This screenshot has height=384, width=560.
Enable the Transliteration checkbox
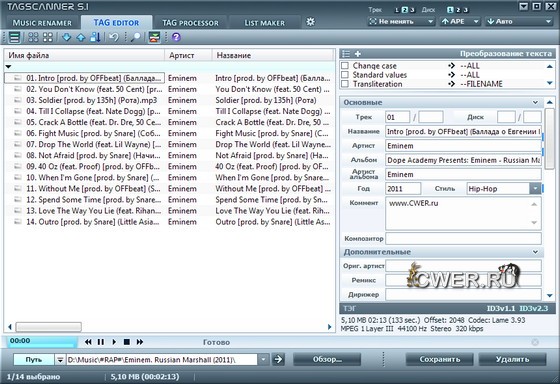pos(345,84)
